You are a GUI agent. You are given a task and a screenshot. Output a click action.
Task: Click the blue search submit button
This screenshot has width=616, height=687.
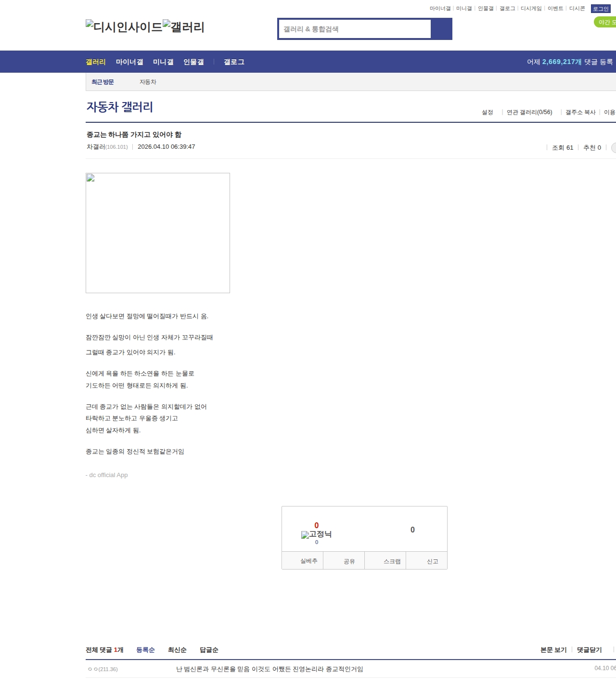(x=441, y=29)
